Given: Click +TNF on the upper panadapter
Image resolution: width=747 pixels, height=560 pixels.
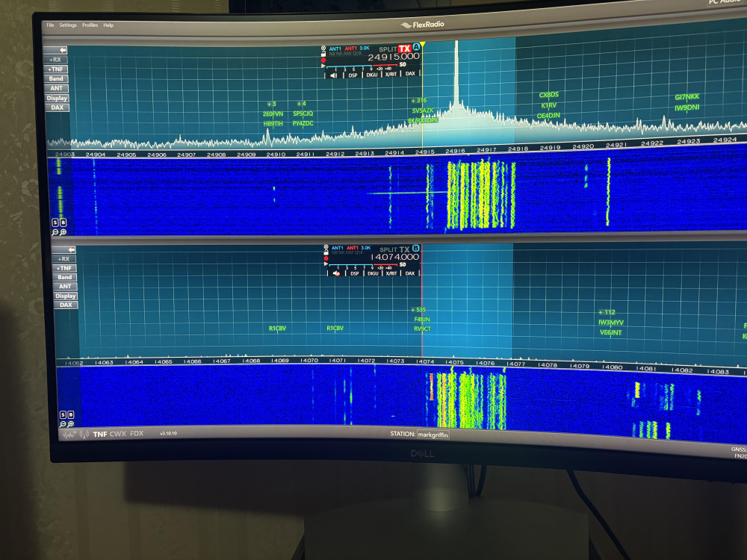Looking at the screenshot, I should click(x=56, y=69).
